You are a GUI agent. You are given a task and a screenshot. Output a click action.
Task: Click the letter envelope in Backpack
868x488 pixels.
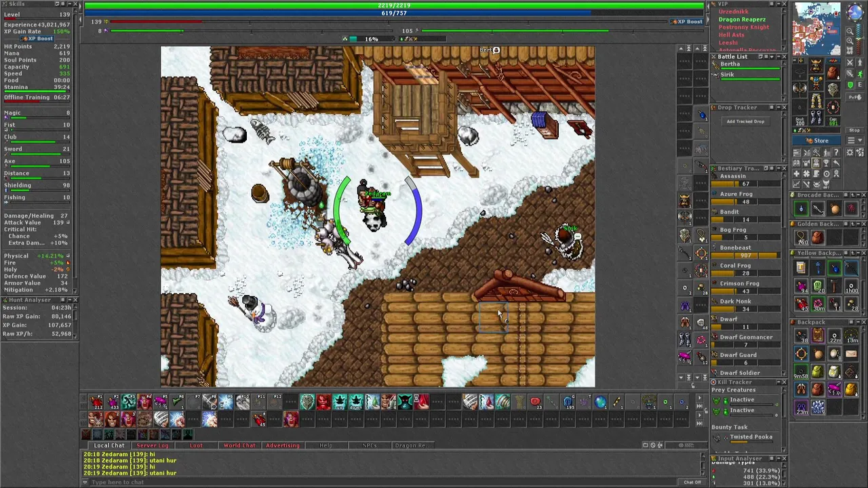pyautogui.click(x=851, y=354)
